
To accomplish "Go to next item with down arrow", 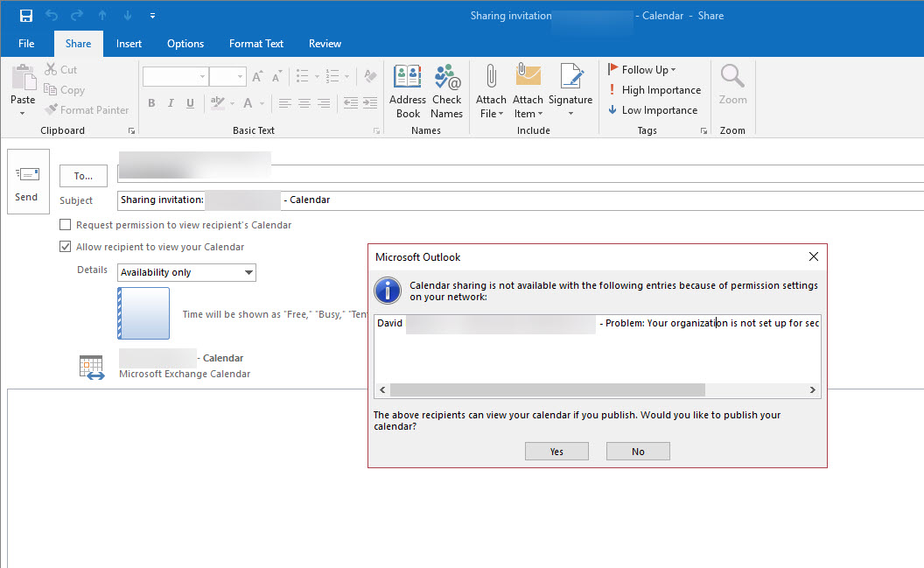I will [x=127, y=16].
